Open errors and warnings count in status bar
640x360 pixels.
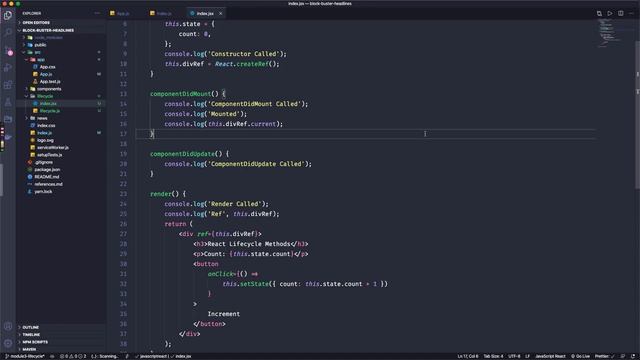(x=73, y=356)
